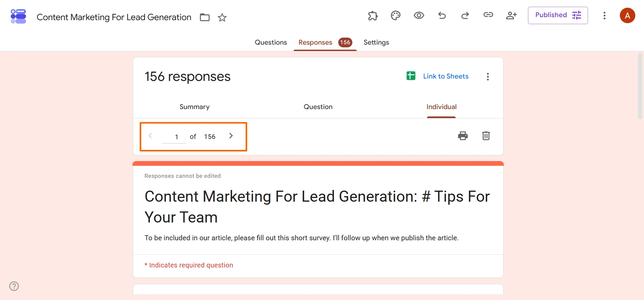Copy responder link icon
This screenshot has height=300, width=644.
click(488, 15)
